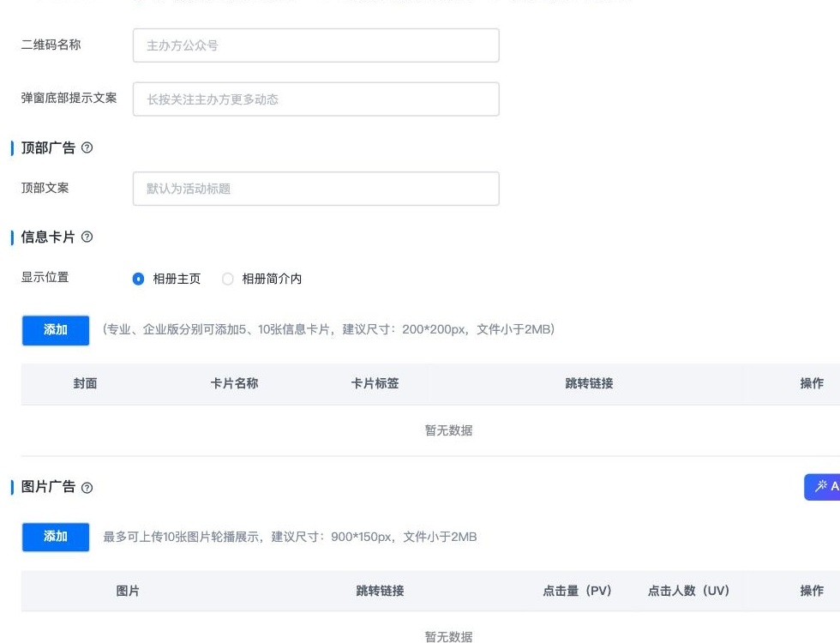Click the 顶部文案 label
This screenshot has height=643, width=840.
click(x=45, y=188)
